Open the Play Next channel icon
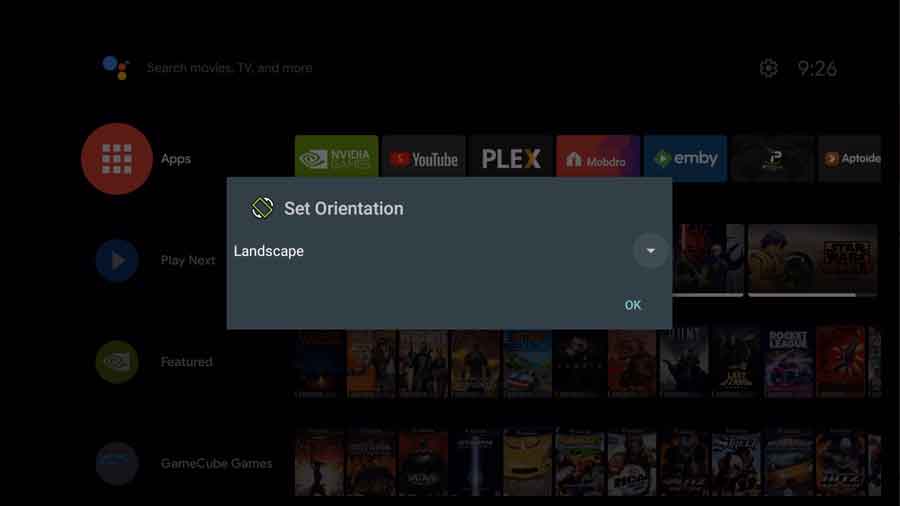The width and height of the screenshot is (900, 506). [x=117, y=260]
